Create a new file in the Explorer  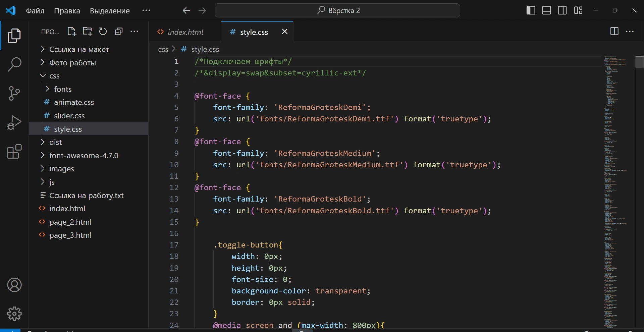coord(71,31)
